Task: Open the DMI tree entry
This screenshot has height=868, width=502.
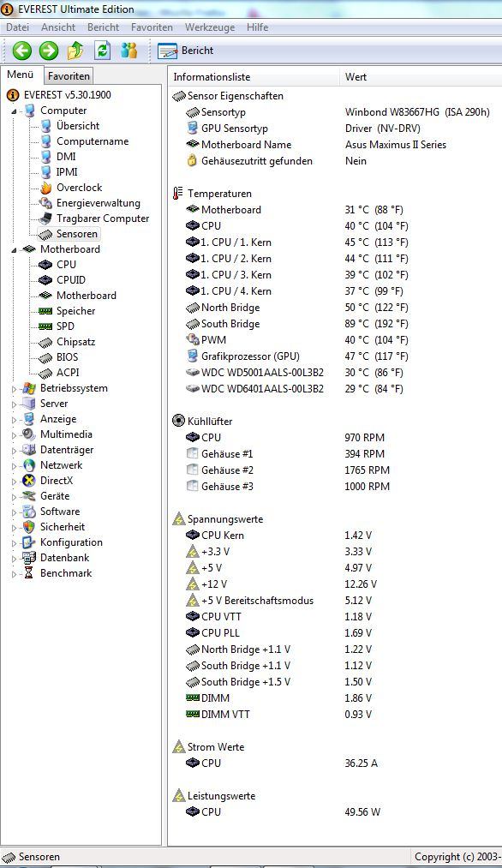Action: [x=66, y=157]
